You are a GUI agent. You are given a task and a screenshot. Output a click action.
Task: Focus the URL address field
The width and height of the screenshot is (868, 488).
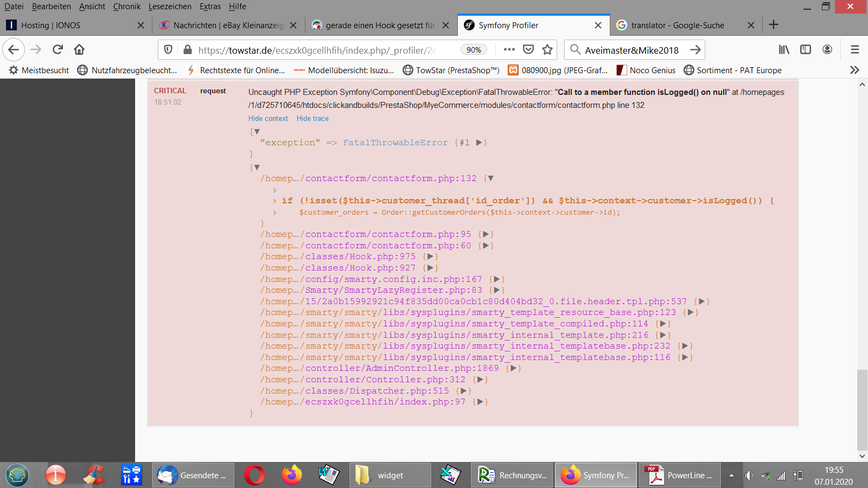pyautogui.click(x=317, y=50)
